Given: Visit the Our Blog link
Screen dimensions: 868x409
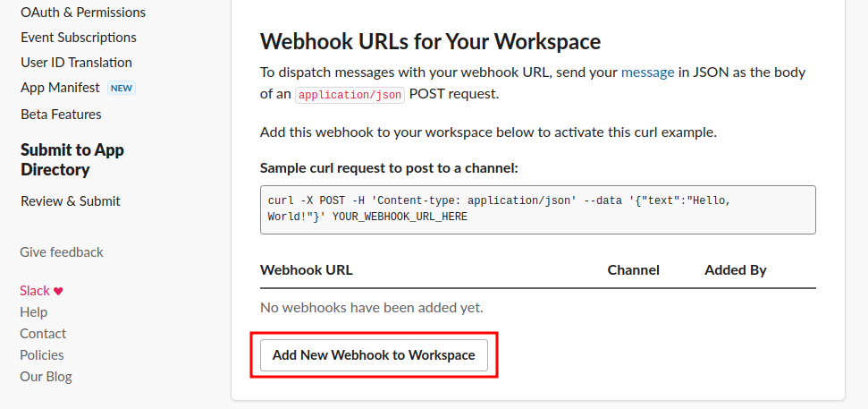Looking at the screenshot, I should pyautogui.click(x=46, y=377).
